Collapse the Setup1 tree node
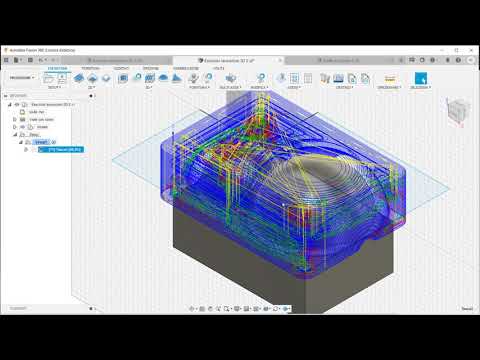Screen dimensions: 480x360 [21, 142]
